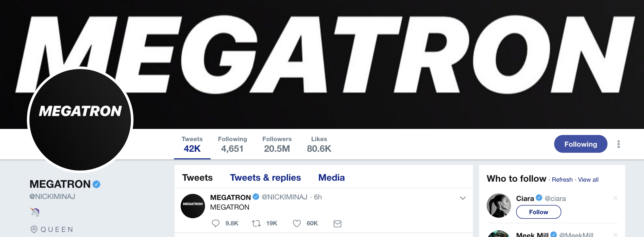Switch to the Media tab

click(x=331, y=178)
